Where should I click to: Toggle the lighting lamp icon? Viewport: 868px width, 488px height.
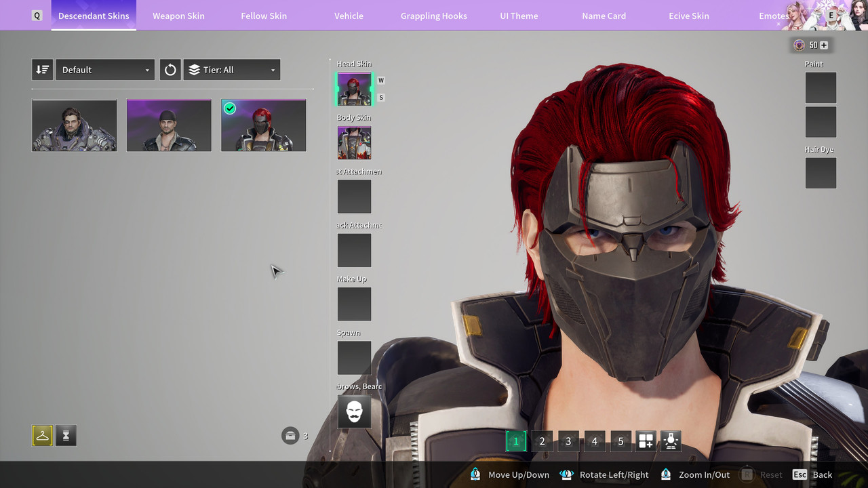coord(671,441)
